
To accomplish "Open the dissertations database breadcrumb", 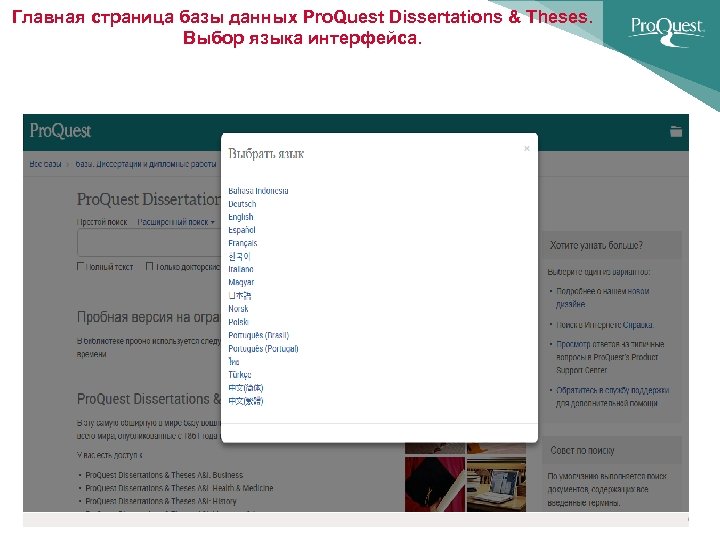I will point(146,164).
